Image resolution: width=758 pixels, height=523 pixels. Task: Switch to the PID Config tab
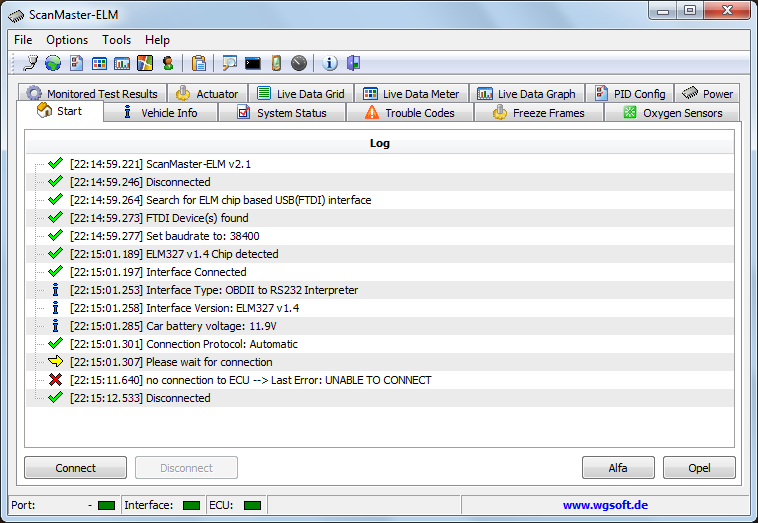tap(630, 93)
